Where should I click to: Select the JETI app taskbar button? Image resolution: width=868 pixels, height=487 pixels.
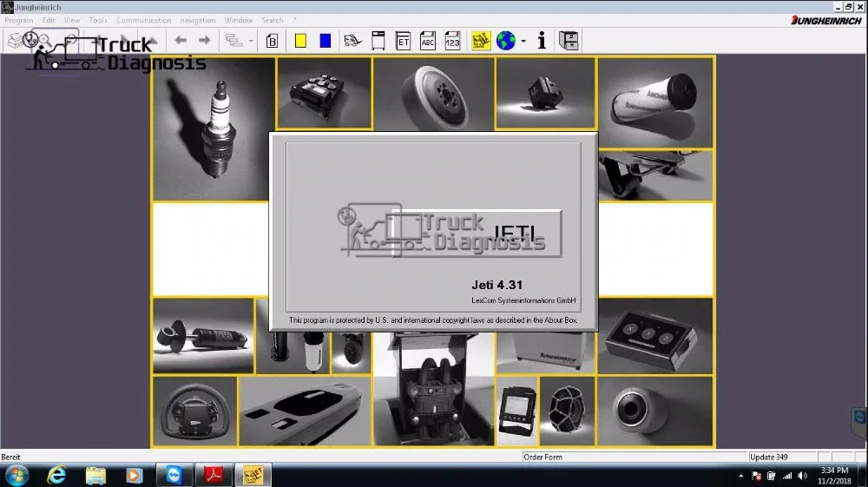tap(253, 476)
